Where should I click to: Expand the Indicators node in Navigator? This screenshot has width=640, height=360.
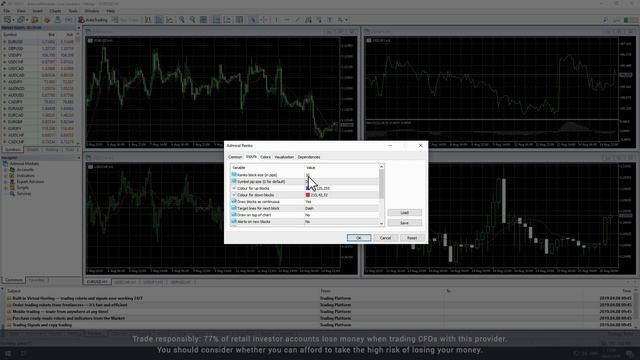[x=6, y=176]
